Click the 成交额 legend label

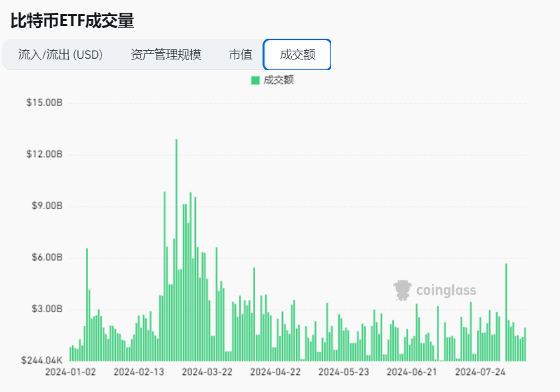coord(279,80)
